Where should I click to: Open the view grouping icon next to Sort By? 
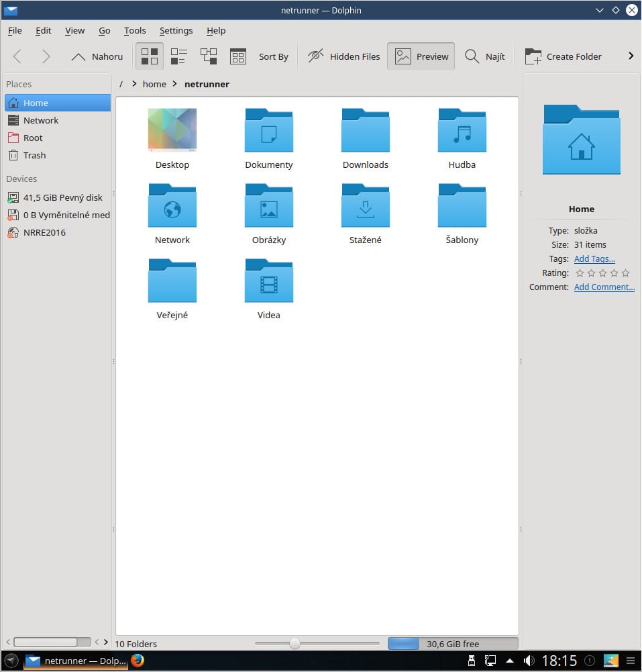(238, 56)
